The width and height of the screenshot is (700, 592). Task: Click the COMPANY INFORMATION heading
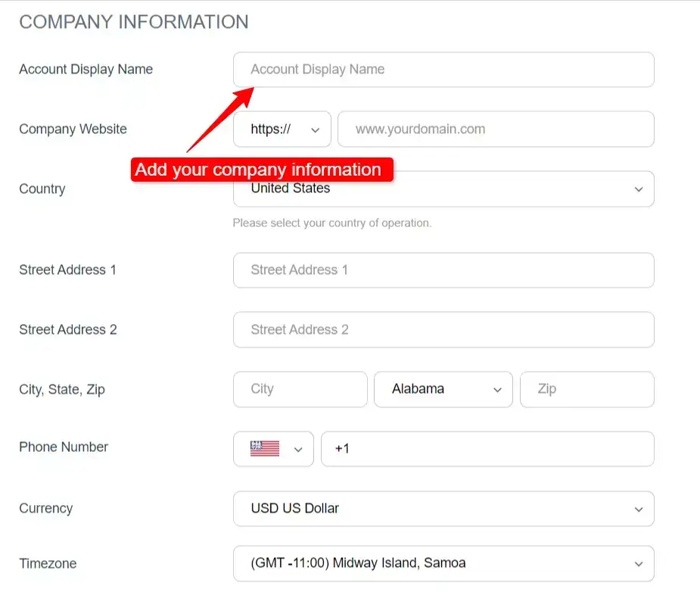(135, 22)
